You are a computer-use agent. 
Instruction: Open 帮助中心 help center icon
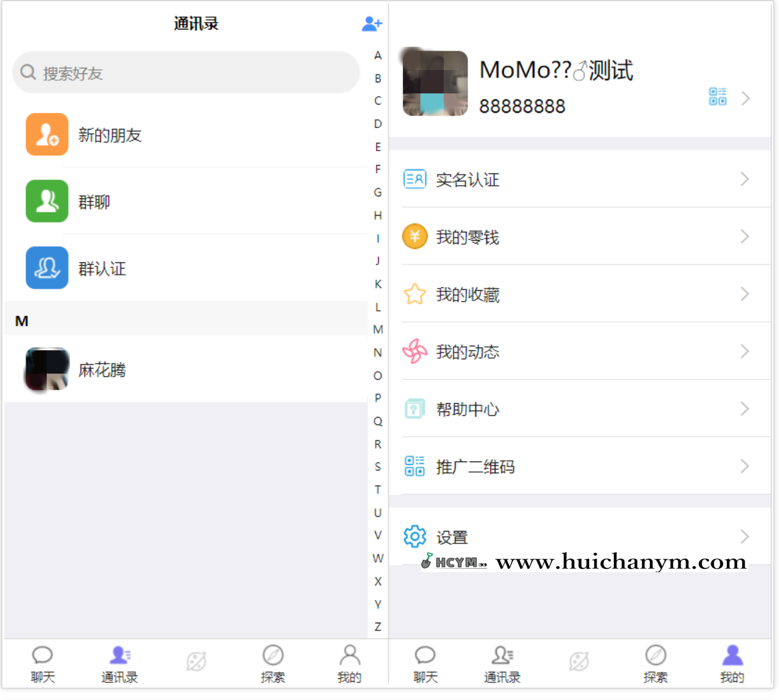coord(414,409)
